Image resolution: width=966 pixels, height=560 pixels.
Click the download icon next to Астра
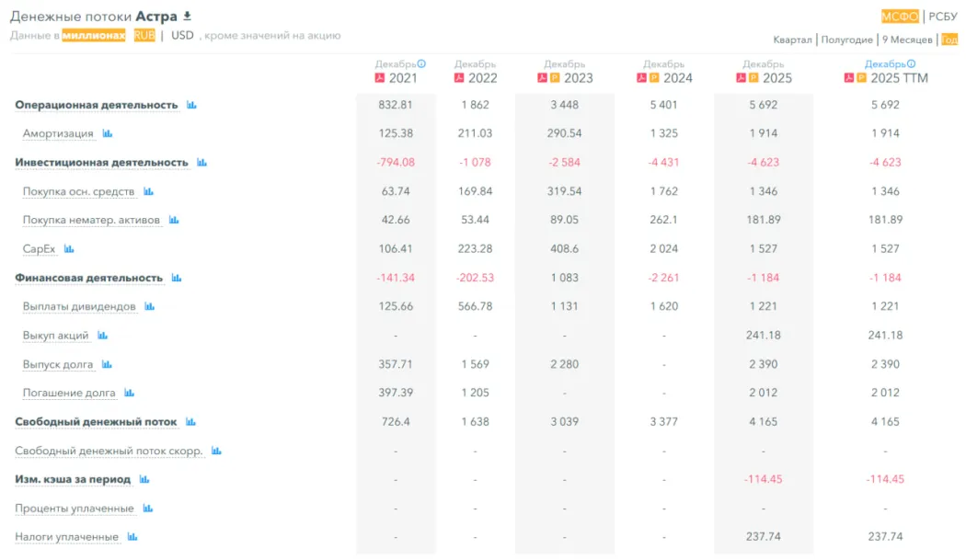point(188,16)
